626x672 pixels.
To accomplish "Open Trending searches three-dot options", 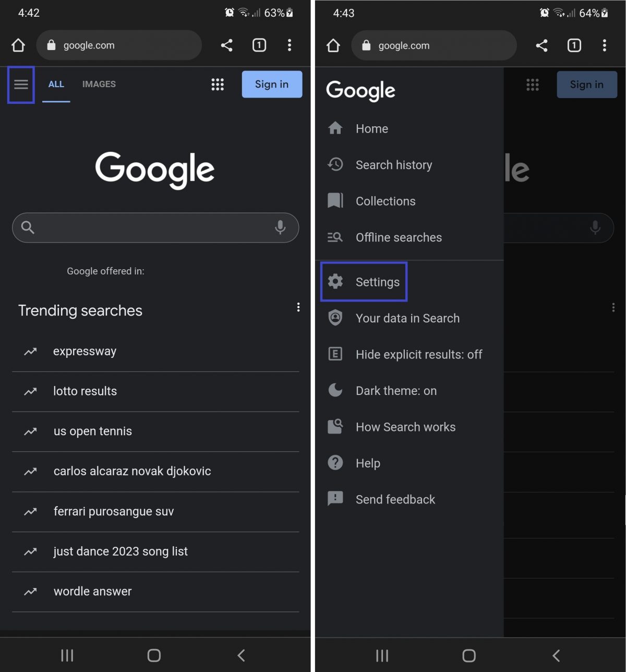I will point(298,307).
